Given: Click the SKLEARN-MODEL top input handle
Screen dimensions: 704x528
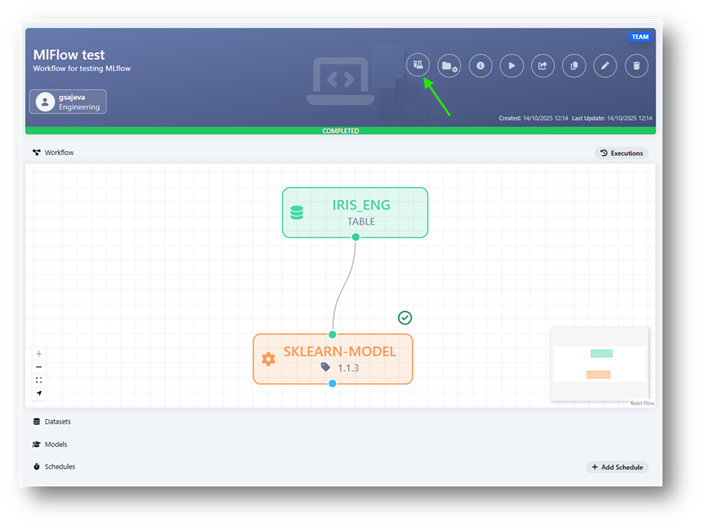Looking at the screenshot, I should tap(332, 334).
